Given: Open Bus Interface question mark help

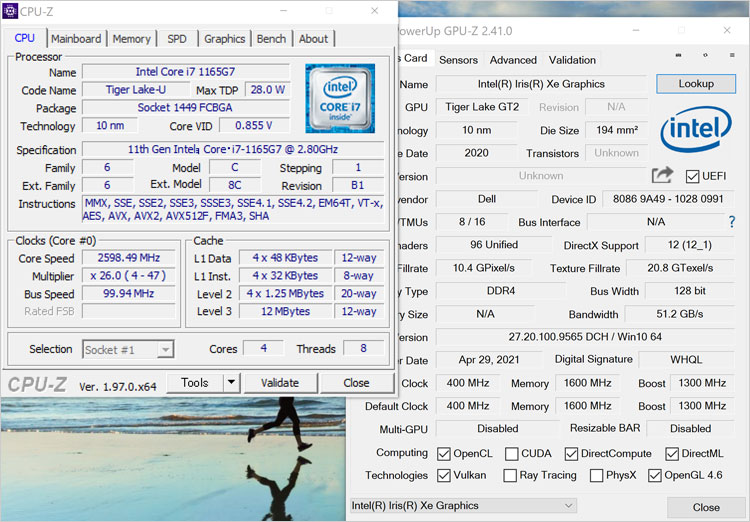Looking at the screenshot, I should coord(732,222).
